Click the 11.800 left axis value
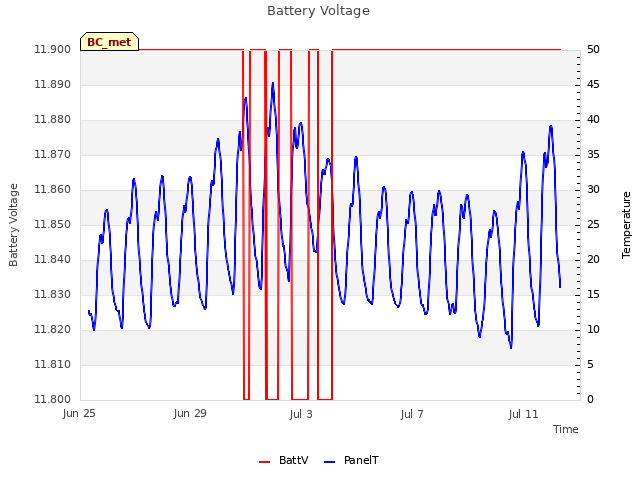 click(52, 400)
